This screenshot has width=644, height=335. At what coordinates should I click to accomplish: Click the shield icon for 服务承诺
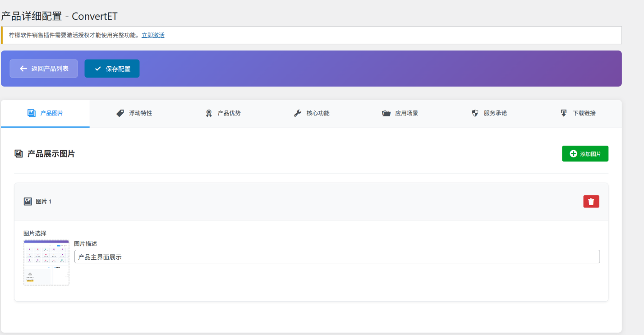475,114
